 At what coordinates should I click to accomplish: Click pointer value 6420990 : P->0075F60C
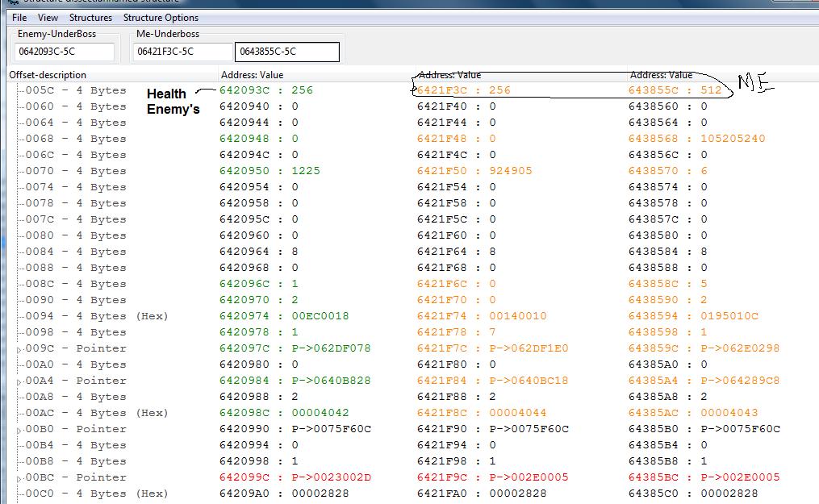tap(295, 429)
